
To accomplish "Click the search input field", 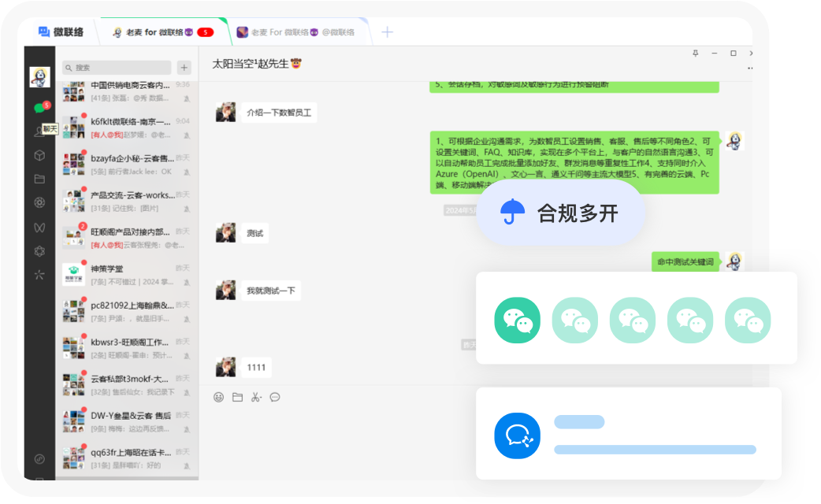I will pos(118,68).
